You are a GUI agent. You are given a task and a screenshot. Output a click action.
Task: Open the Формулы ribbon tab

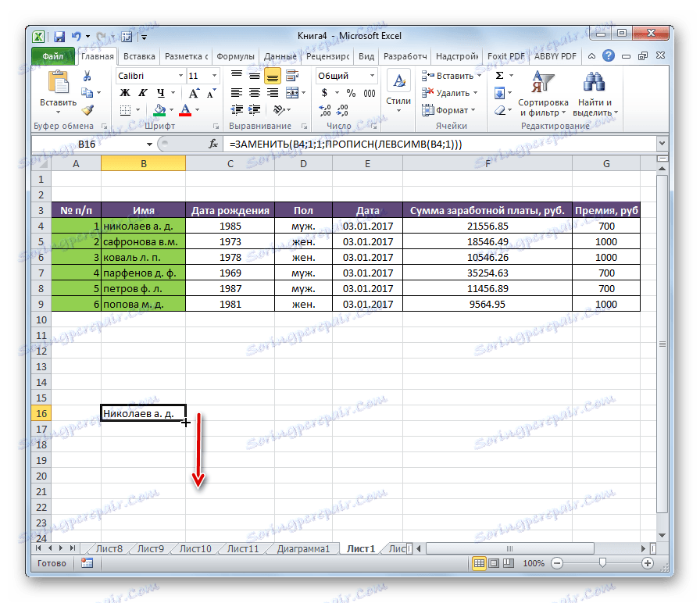click(235, 56)
